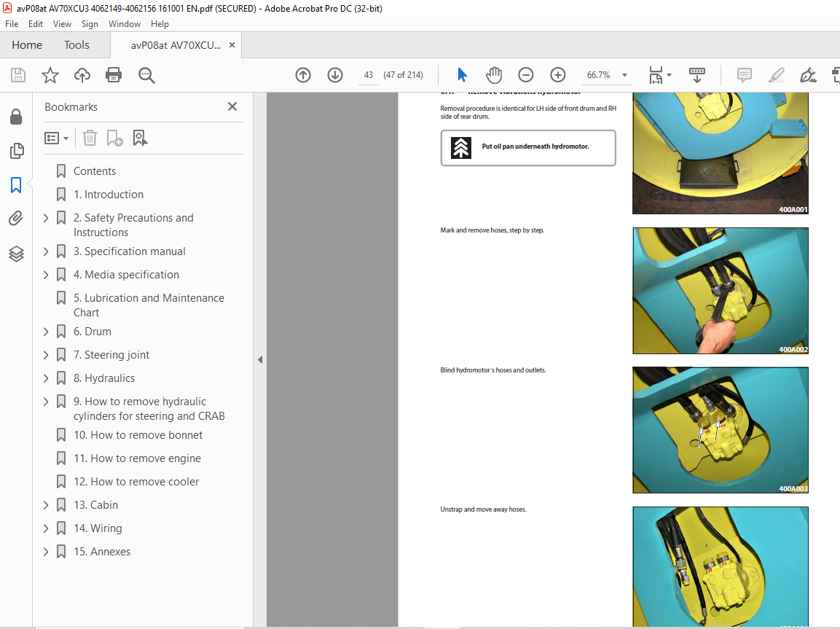Image resolution: width=840 pixels, height=629 pixels.
Task: Zoom out with the minus icon
Action: [x=525, y=75]
